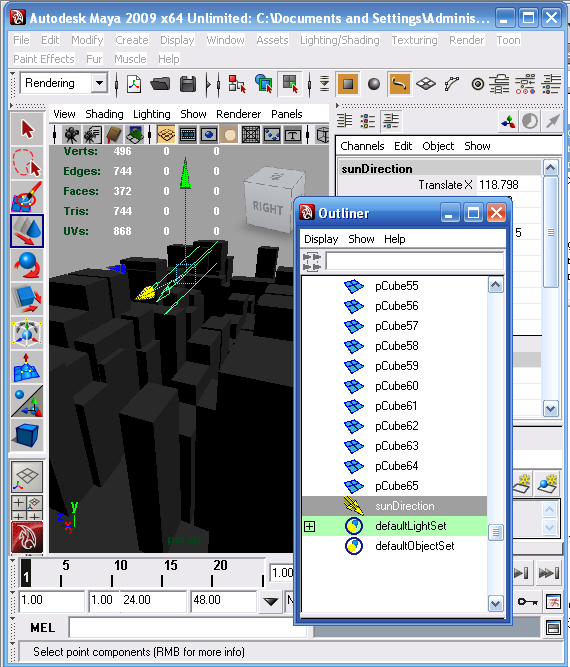The height and width of the screenshot is (667, 570).
Task: Select by component type icon
Action: (290, 84)
